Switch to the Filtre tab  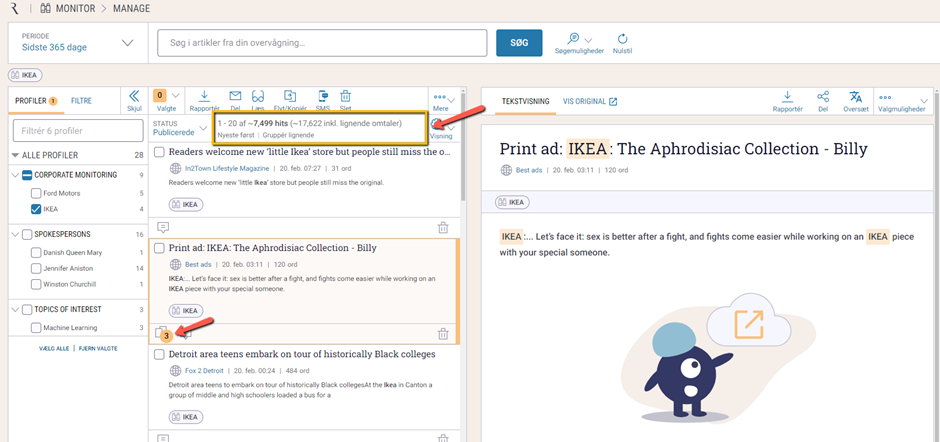82,101
